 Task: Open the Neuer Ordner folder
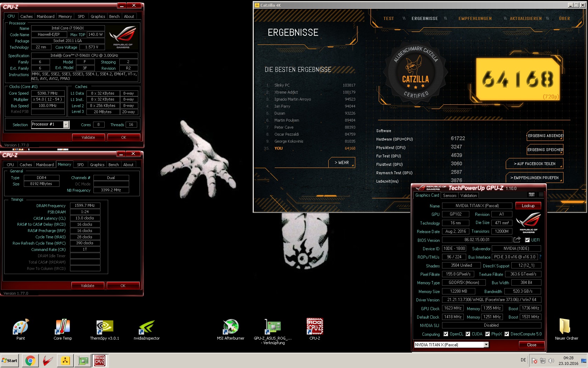566,329
